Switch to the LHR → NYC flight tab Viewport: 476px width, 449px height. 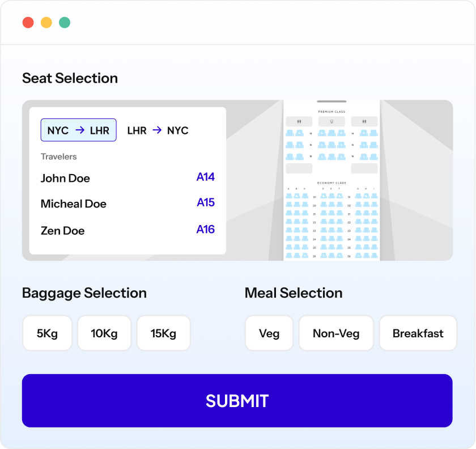tap(158, 130)
